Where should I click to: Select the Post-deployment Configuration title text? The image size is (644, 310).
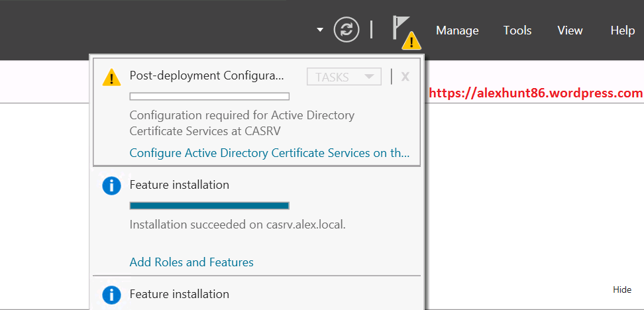[x=206, y=76]
